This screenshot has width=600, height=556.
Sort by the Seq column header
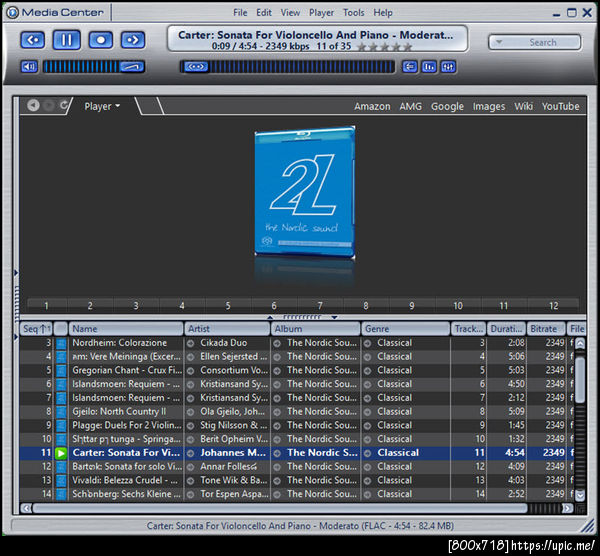click(x=36, y=329)
